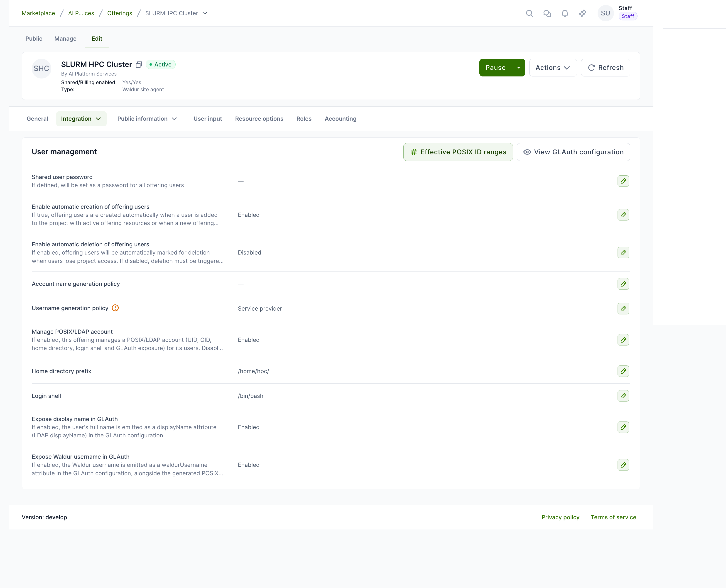Edit automatic deletion of offering users

[623, 253]
